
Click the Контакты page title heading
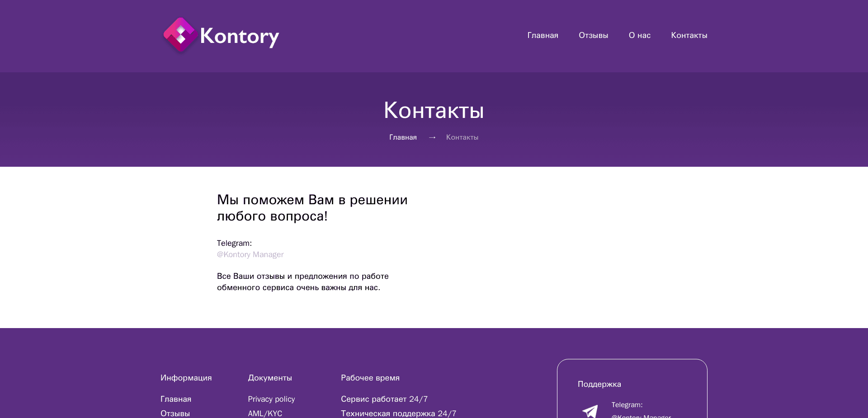tap(434, 111)
